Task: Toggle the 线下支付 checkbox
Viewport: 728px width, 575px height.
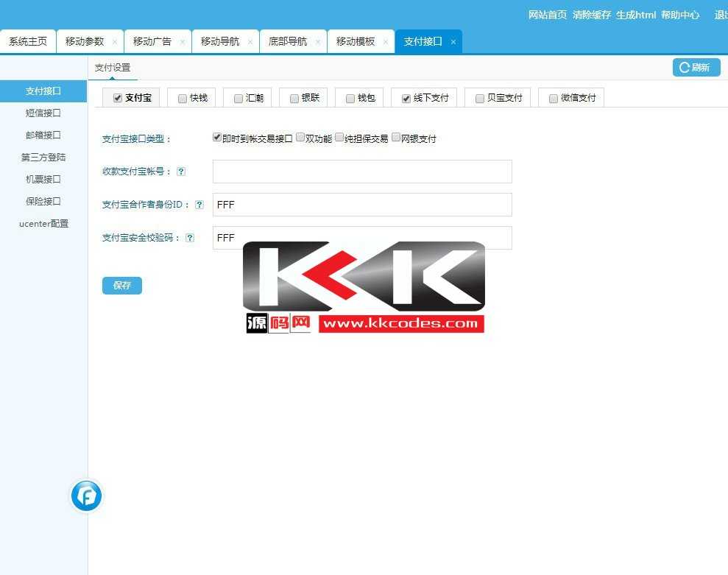Action: tap(406, 99)
